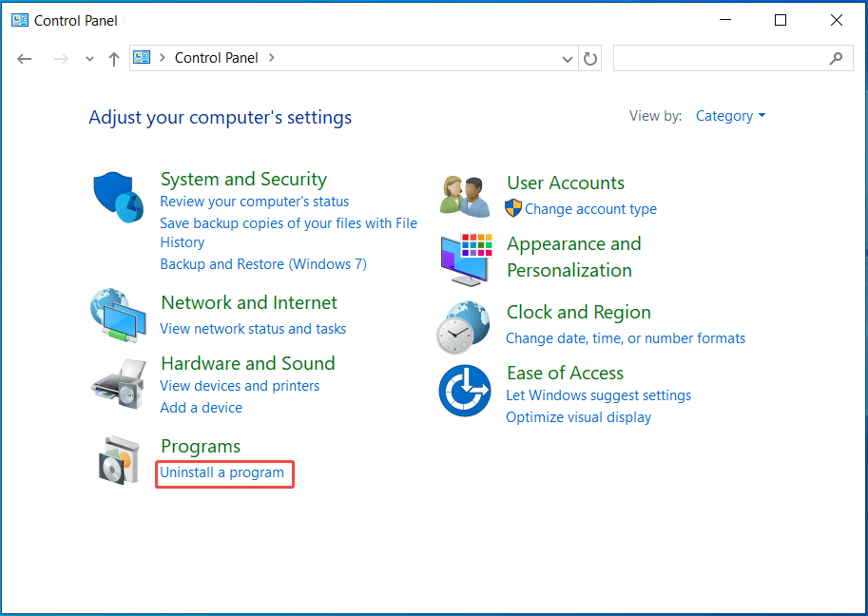Open recent locations chevron beside forward arrow
Viewport: 868px width, 616px height.
click(88, 58)
